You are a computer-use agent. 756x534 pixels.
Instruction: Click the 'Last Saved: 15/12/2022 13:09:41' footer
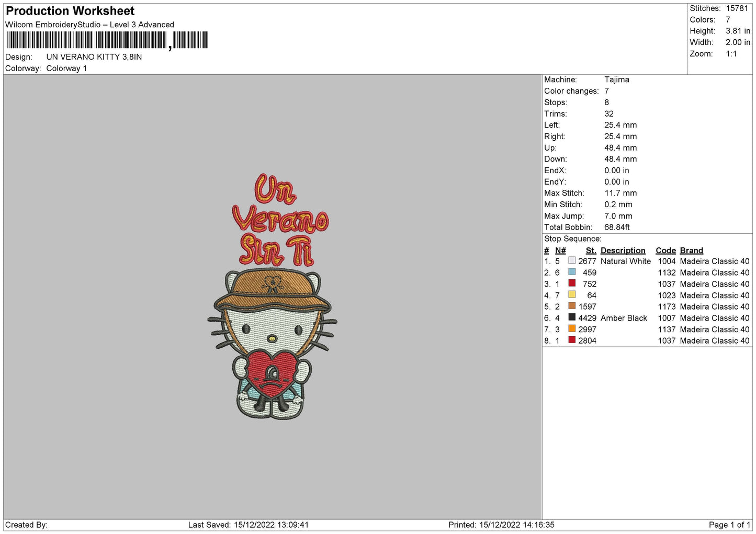point(249,525)
